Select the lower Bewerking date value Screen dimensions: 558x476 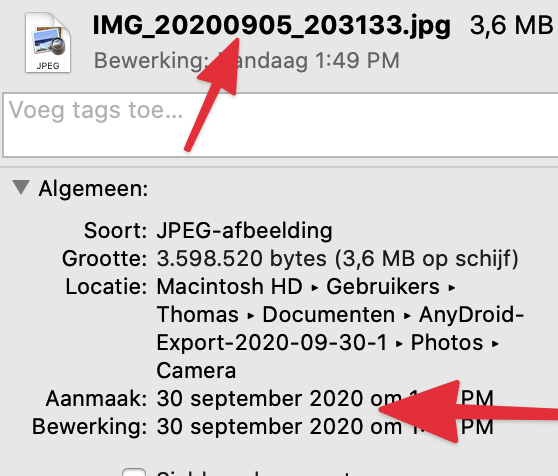point(325,427)
